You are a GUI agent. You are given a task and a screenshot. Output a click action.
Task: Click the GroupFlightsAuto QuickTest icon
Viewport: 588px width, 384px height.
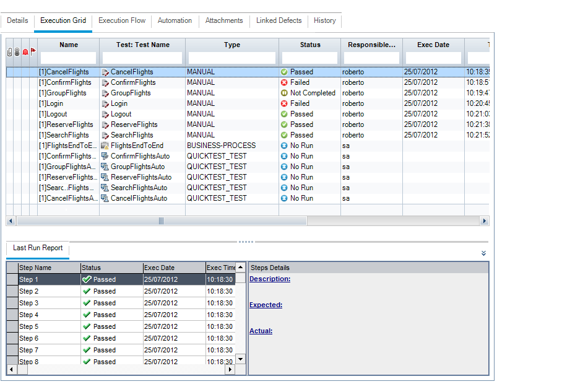[x=105, y=167]
